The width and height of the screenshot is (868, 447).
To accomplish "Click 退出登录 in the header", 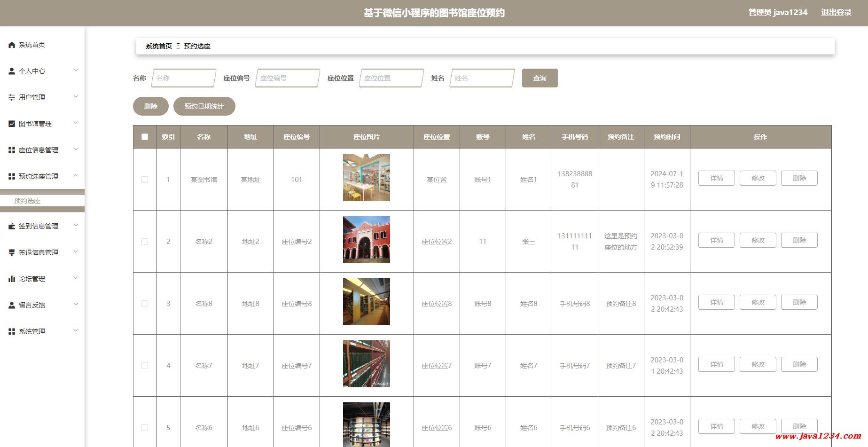I will pyautogui.click(x=836, y=13).
